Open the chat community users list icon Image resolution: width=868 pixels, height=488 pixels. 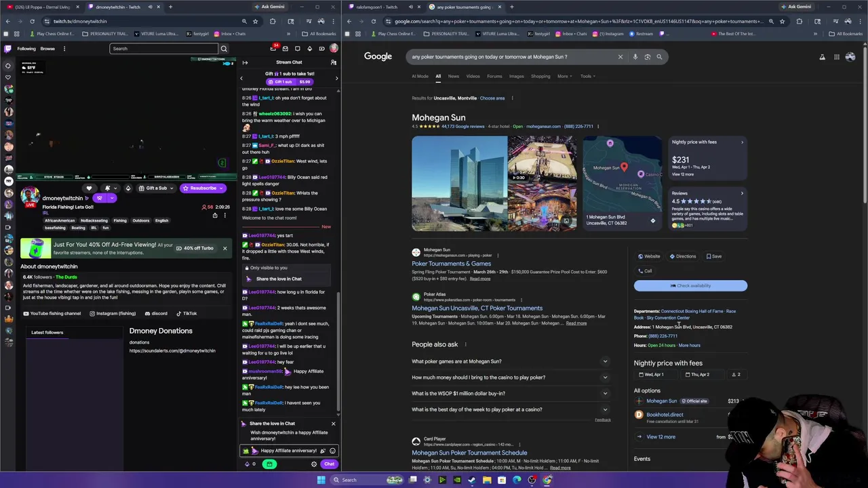tap(333, 62)
